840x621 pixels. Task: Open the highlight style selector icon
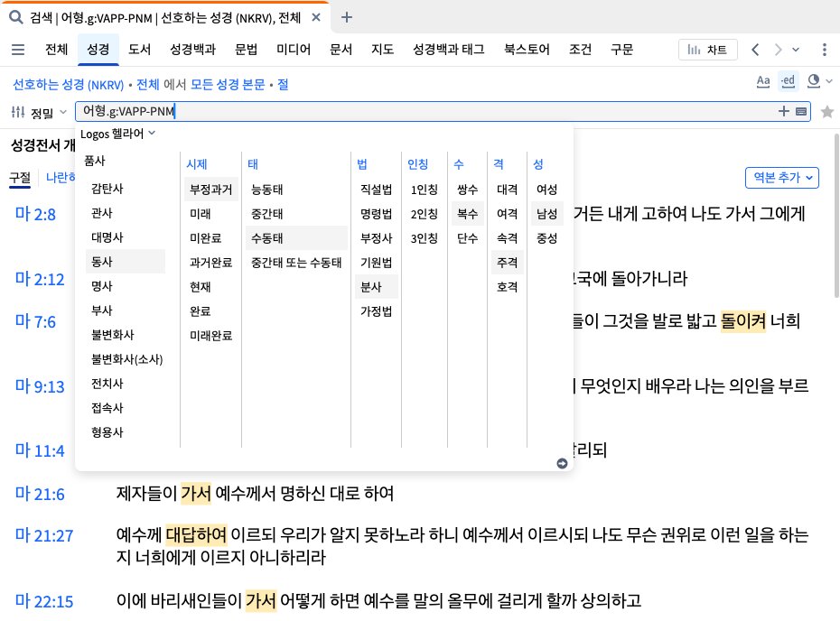(x=814, y=81)
